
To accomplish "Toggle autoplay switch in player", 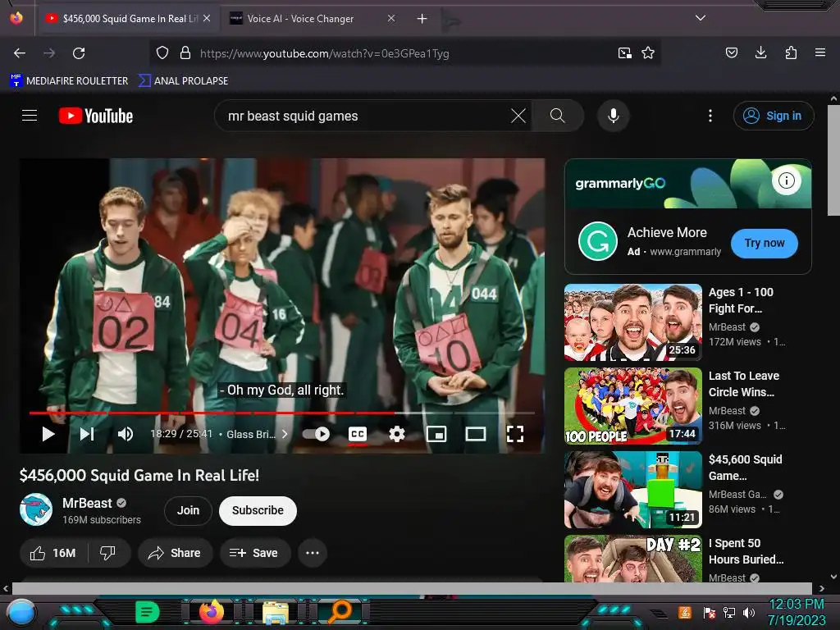I will pos(316,434).
